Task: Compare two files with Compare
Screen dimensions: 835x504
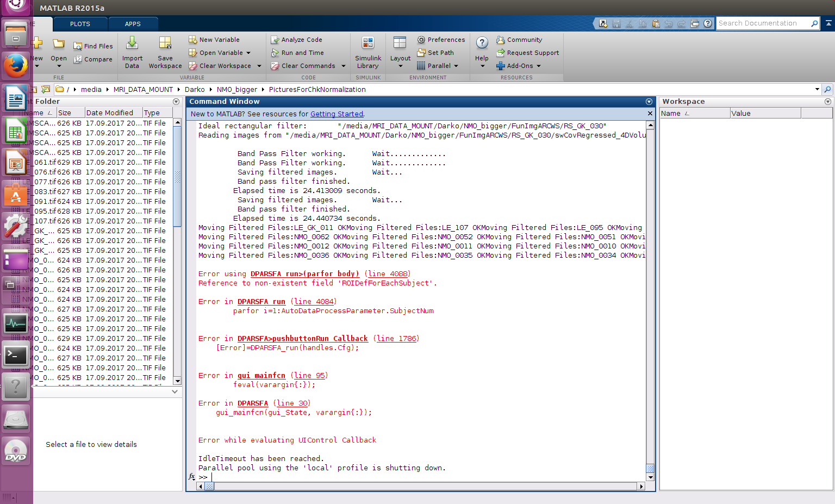Action: tap(93, 59)
